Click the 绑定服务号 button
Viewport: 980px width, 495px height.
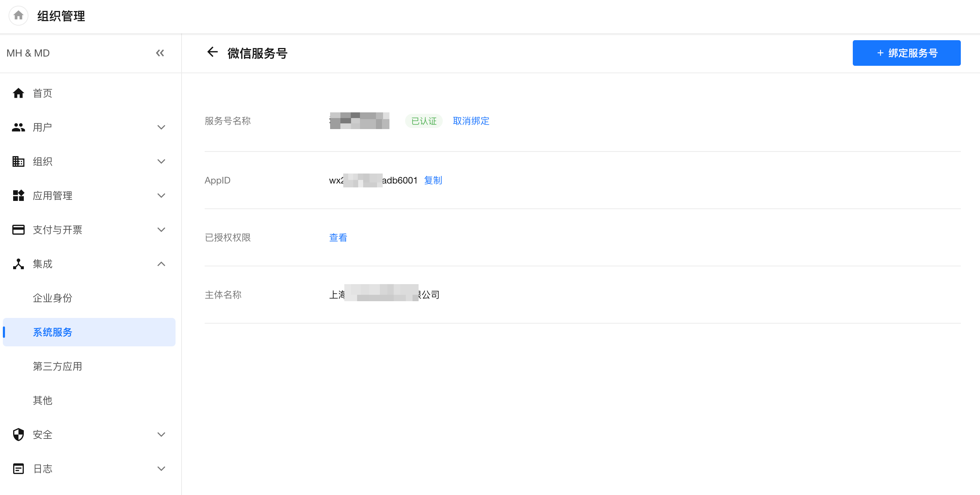pyautogui.click(x=906, y=53)
